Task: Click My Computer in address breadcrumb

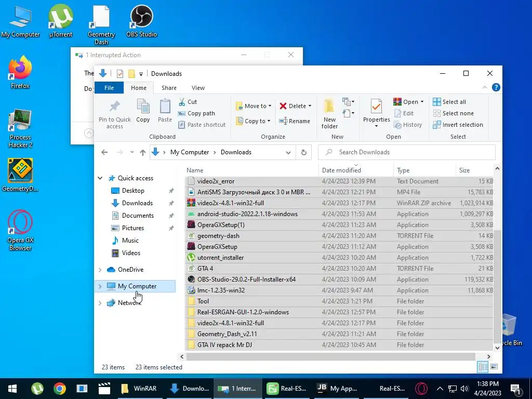Action: [x=190, y=152]
